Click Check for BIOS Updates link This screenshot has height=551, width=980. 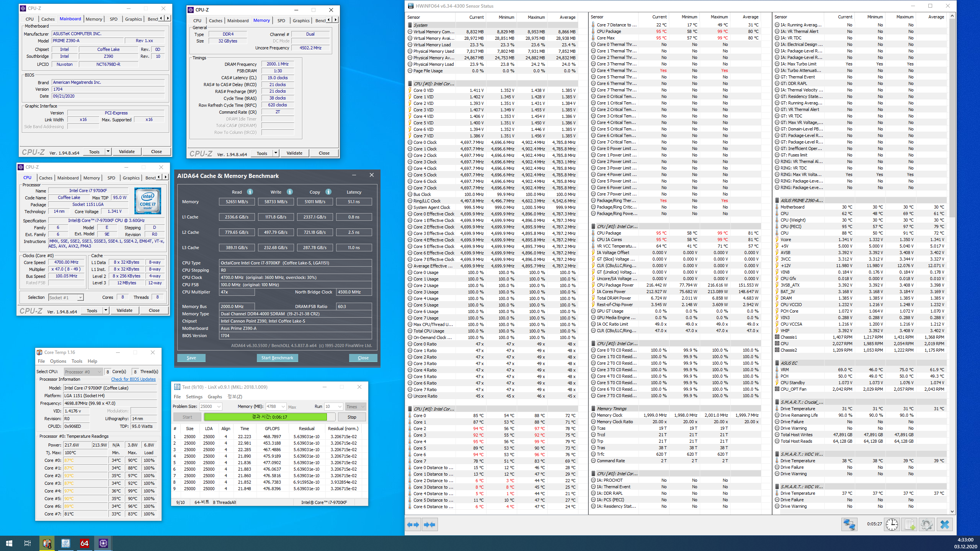pos(133,379)
